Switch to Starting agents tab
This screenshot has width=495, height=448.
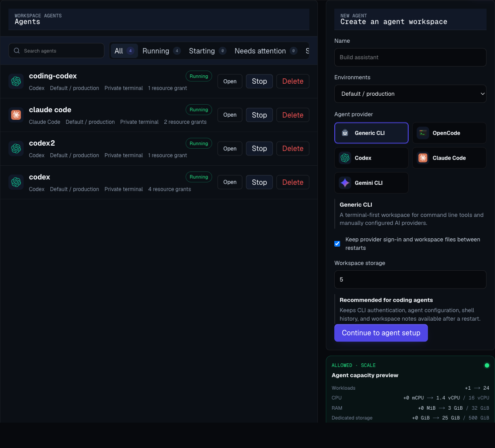pyautogui.click(x=207, y=51)
